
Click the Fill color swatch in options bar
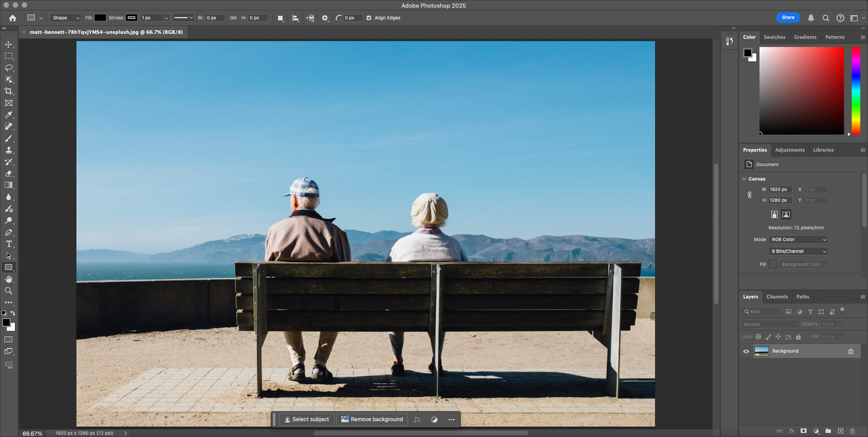point(100,18)
